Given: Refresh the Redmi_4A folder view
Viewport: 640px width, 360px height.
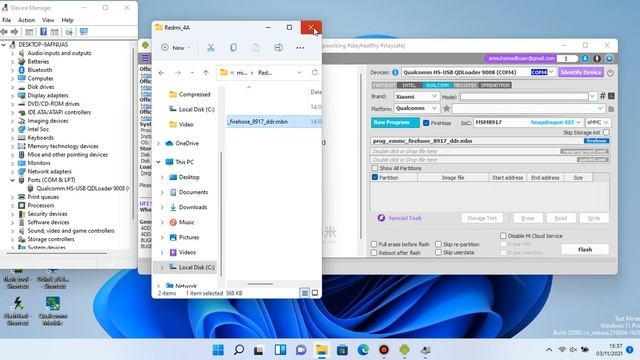Looking at the screenshot, I should click(314, 73).
